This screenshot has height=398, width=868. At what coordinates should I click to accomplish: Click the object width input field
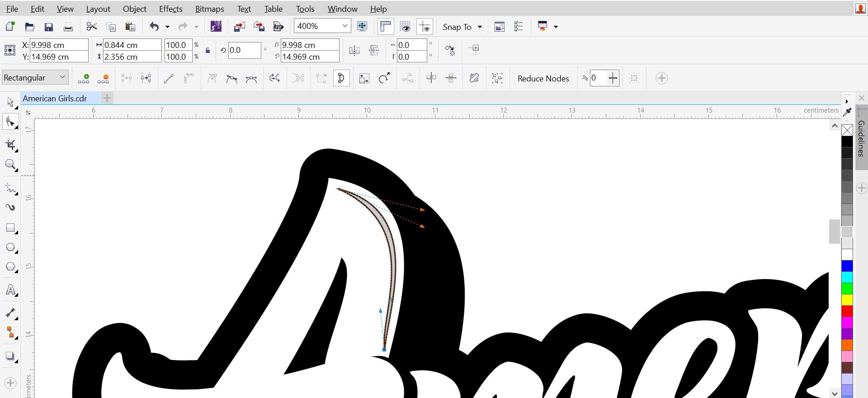point(132,45)
